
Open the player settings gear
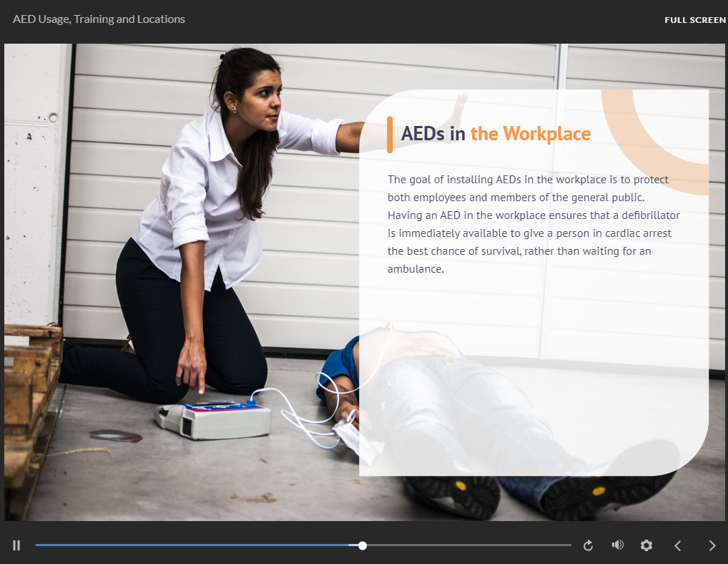pyautogui.click(x=646, y=545)
